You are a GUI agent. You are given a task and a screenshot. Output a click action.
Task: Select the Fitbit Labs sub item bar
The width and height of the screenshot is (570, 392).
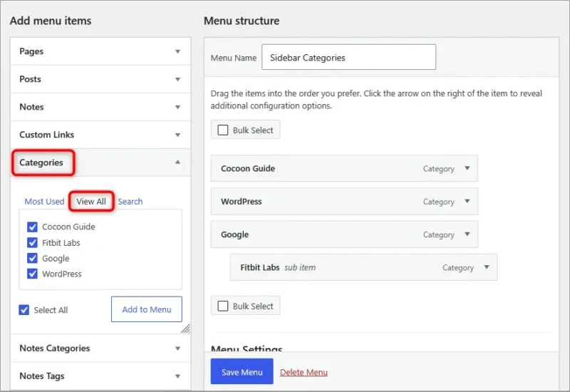[x=363, y=267]
